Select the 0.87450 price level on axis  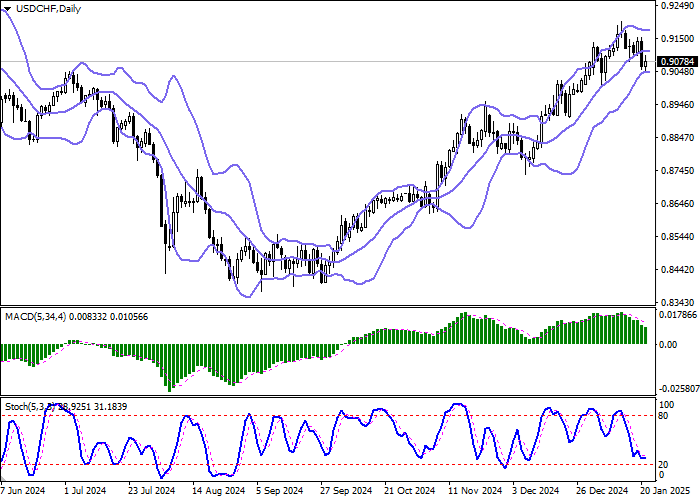coord(677,170)
